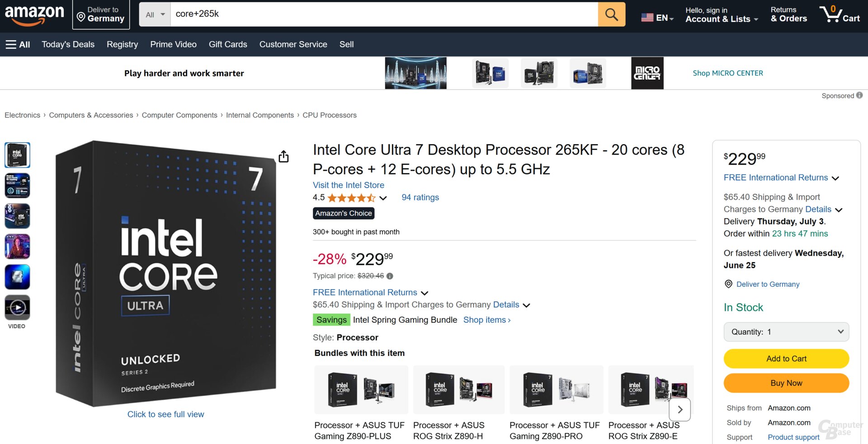Click the CPU Processors breadcrumb
The height and width of the screenshot is (444, 868).
click(x=330, y=115)
